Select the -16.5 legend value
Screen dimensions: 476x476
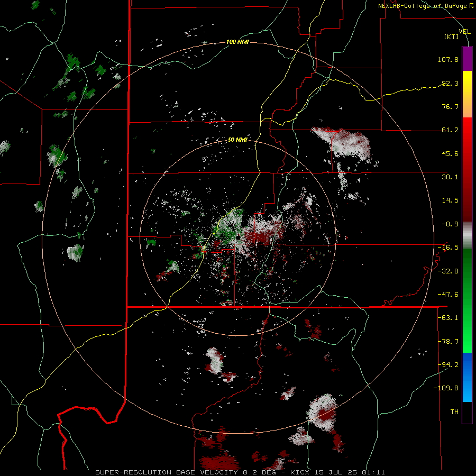pyautogui.click(x=448, y=248)
